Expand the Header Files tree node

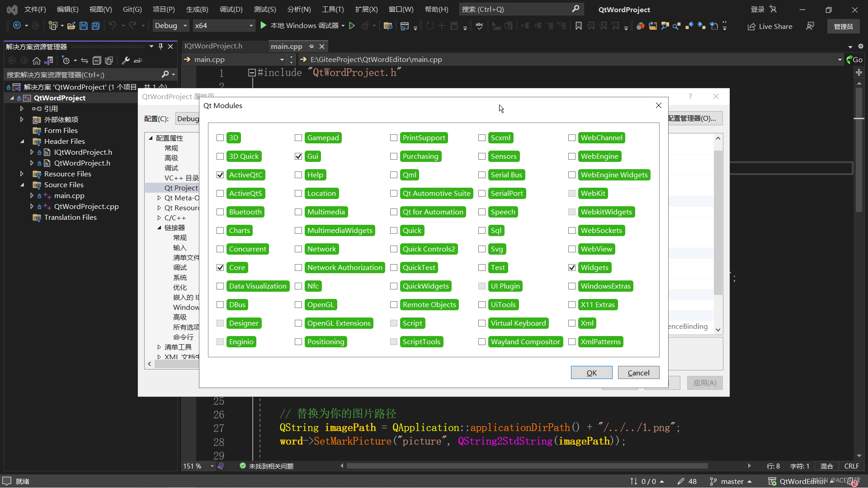point(22,141)
